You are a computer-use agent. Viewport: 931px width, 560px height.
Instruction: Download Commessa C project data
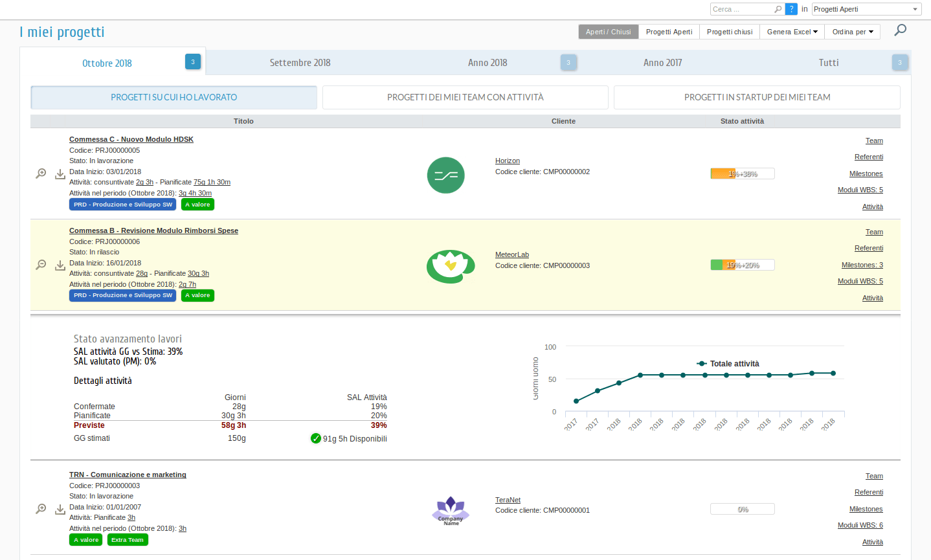coord(60,174)
